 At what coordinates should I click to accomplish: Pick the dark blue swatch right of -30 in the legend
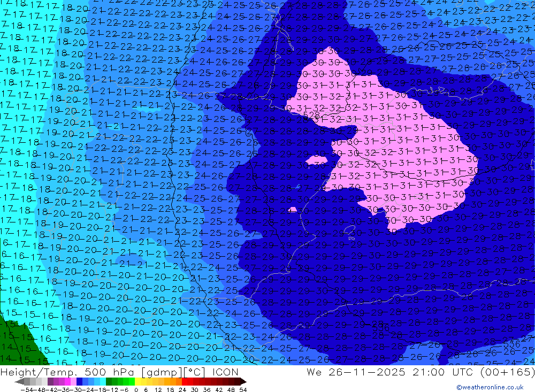point(79,381)
